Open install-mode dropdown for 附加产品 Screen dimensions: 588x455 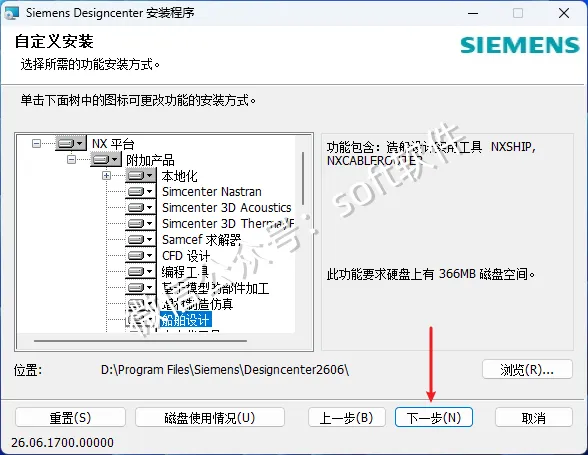click(x=106, y=159)
